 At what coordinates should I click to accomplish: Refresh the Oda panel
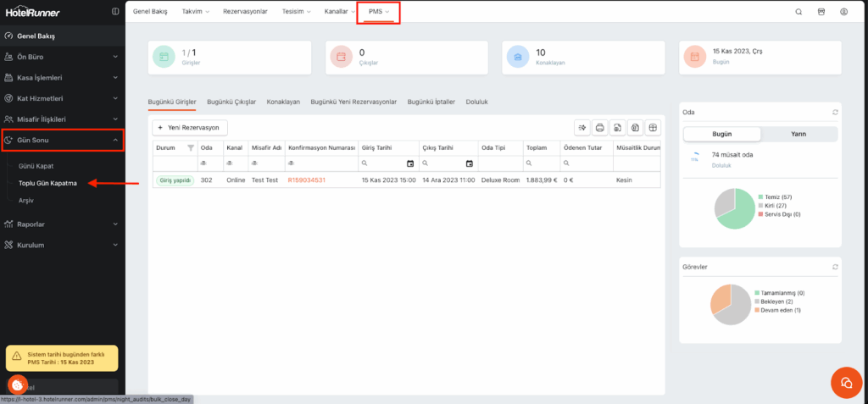835,112
